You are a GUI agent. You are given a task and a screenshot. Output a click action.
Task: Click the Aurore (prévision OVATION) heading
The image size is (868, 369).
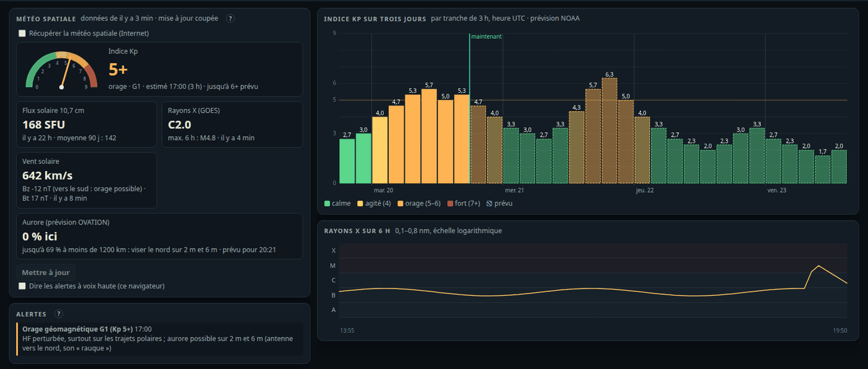click(x=66, y=222)
